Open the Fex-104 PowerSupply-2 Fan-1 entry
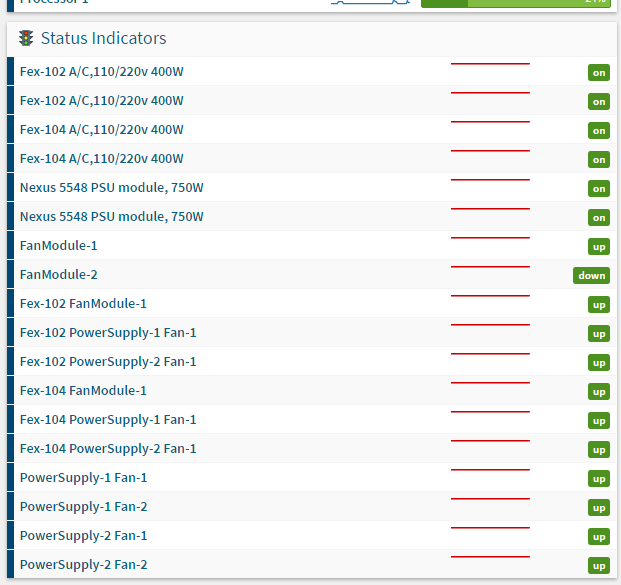Image resolution: width=621 pixels, height=585 pixels. click(x=108, y=448)
